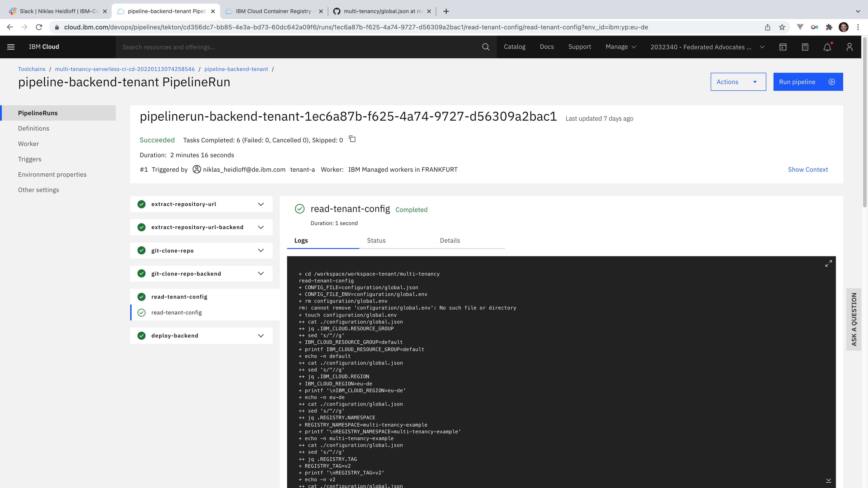Click the Run pipeline button
The width and height of the screenshot is (868, 488).
[808, 82]
